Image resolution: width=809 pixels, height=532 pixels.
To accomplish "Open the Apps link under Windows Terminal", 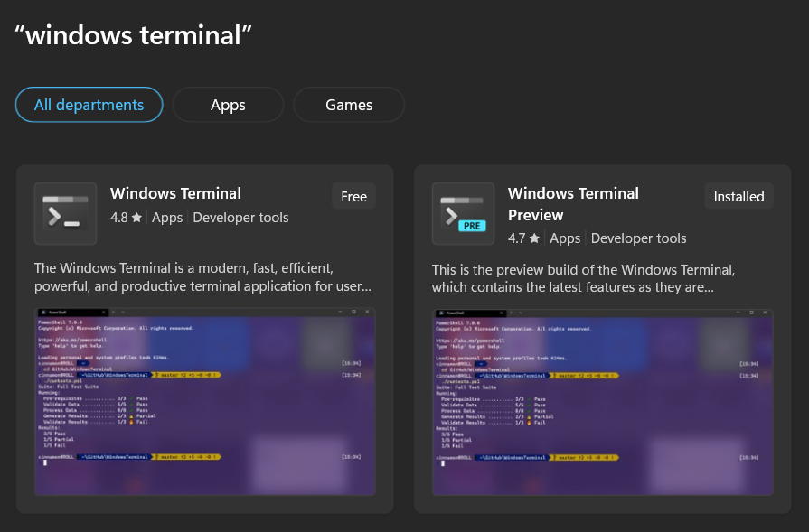I will (x=167, y=217).
